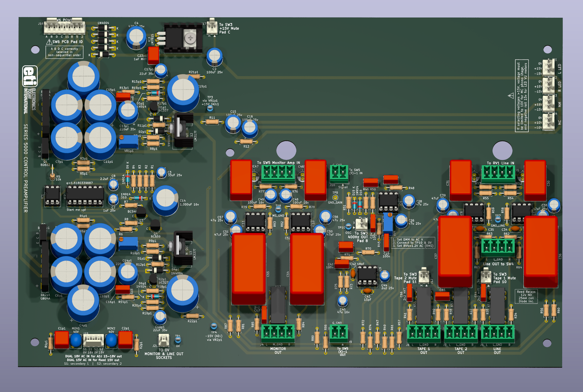
Task: Select the "C9 100uF 25v" label
Action: (x=215, y=70)
